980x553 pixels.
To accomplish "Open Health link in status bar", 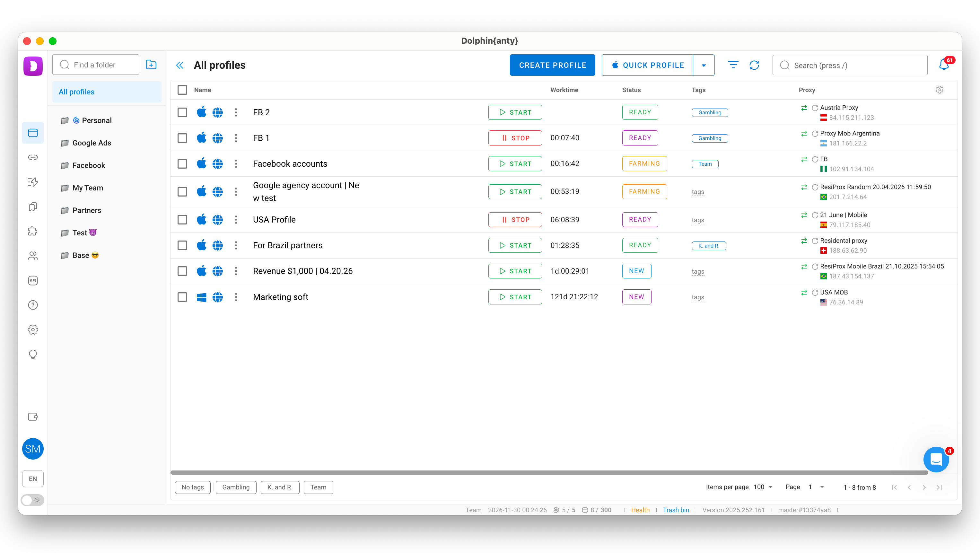I will pos(640,510).
